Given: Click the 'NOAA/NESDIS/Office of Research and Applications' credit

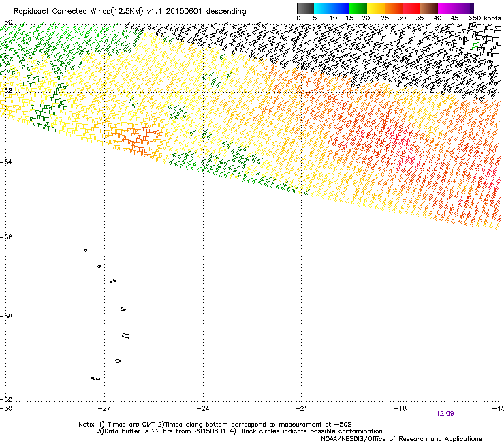Looking at the screenshot, I should click(x=401, y=439).
